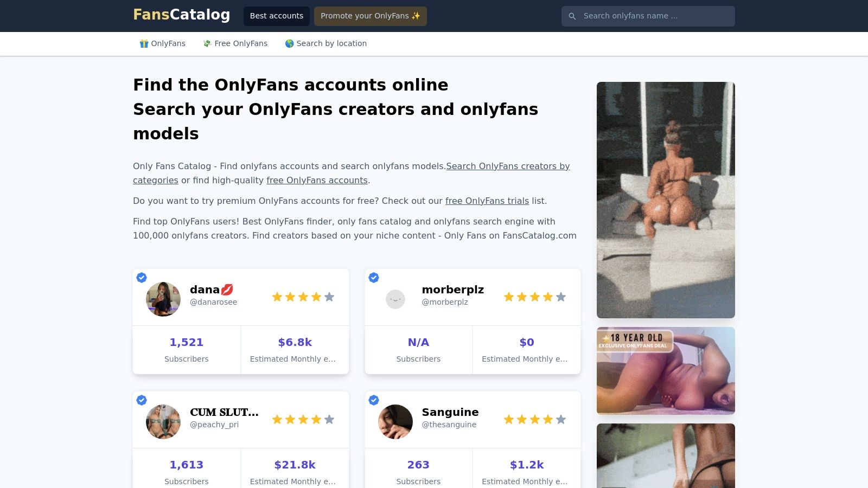Click the Promote your OnlyFans button
Image resolution: width=868 pixels, height=488 pixels.
point(371,16)
